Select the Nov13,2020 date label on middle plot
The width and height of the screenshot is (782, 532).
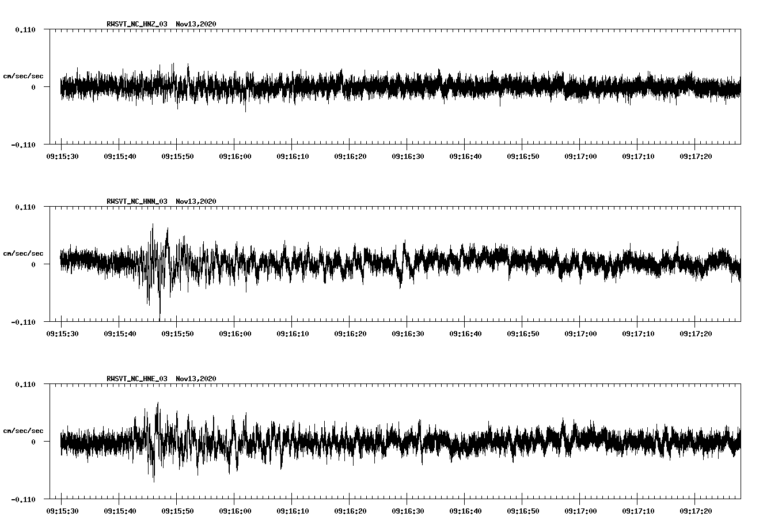point(196,202)
